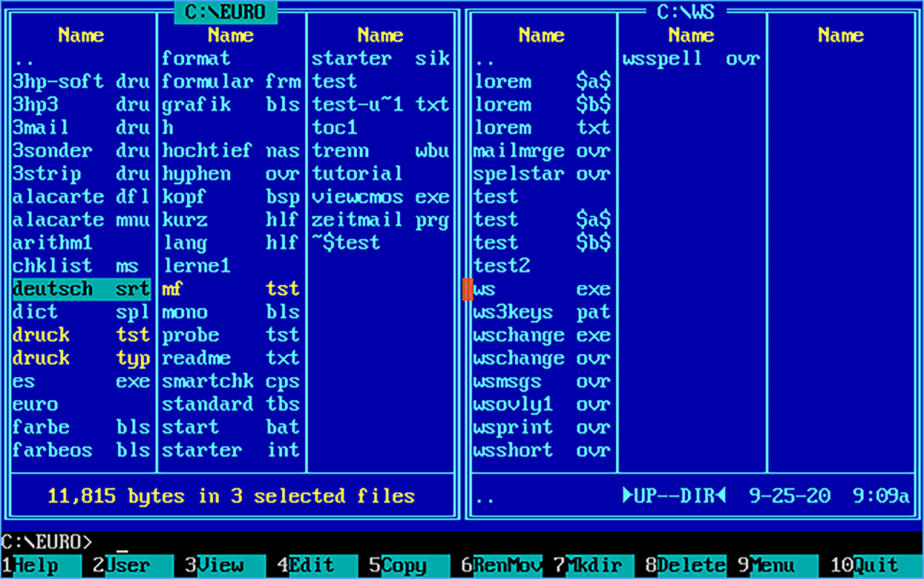924x579 pixels.
Task: Click the 4 Edit function key
Action: tap(311, 566)
